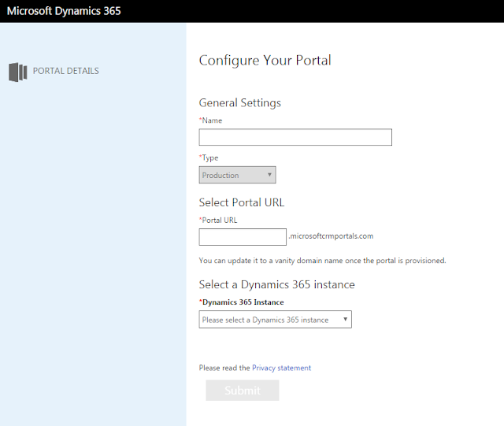Open the Privacy statement link
The width and height of the screenshot is (504, 426).
pyautogui.click(x=281, y=368)
